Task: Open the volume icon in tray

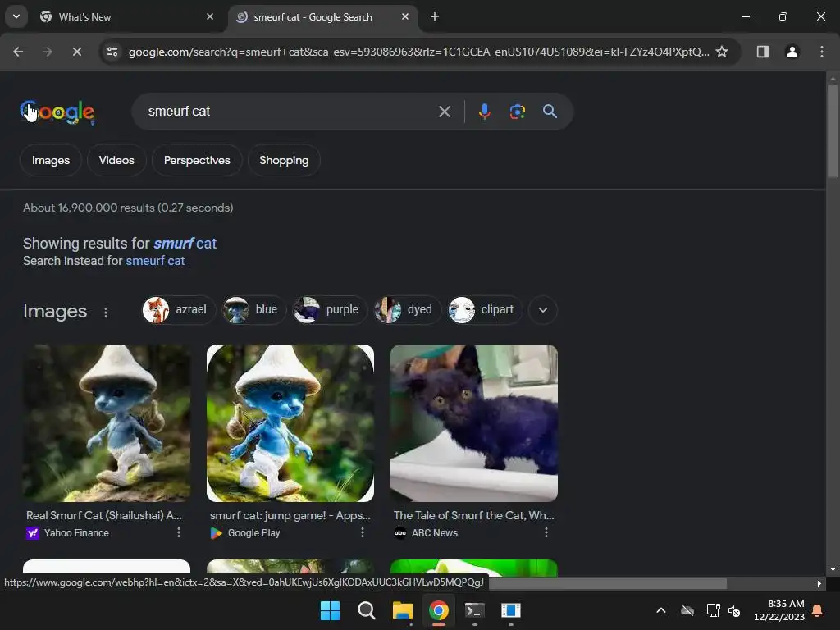Action: click(734, 610)
